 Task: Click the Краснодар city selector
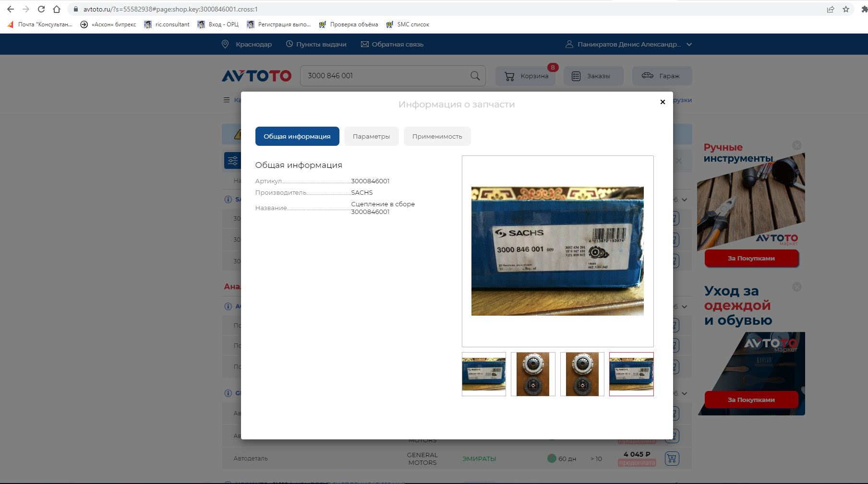247,44
